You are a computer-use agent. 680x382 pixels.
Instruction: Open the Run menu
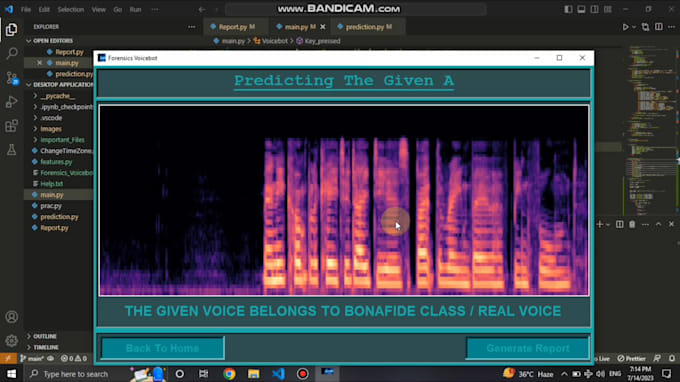coord(135,9)
